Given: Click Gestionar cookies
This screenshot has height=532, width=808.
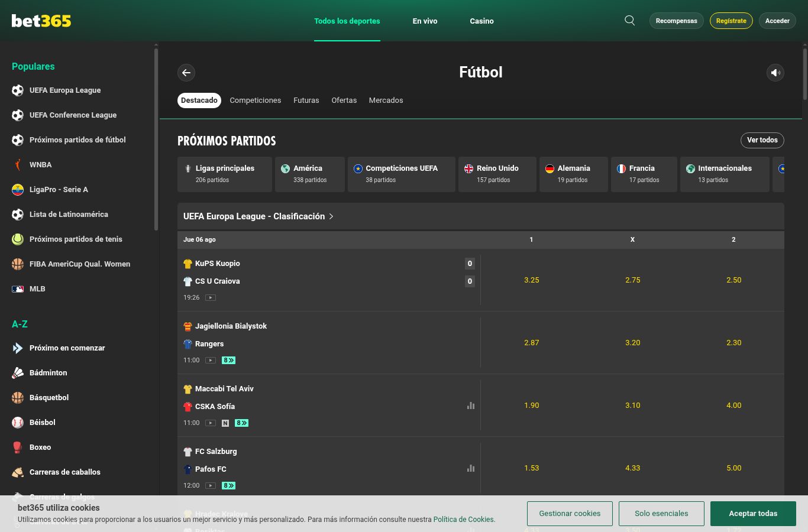Looking at the screenshot, I should click(570, 514).
